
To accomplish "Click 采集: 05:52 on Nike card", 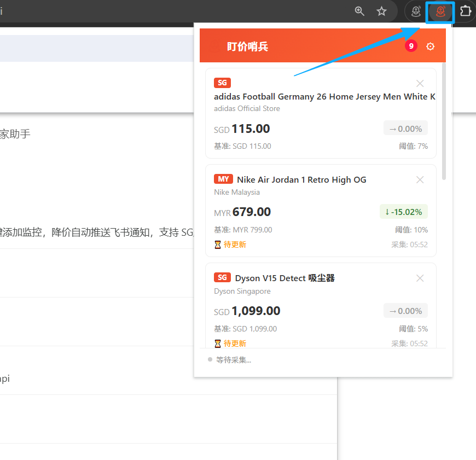I will click(x=409, y=244).
